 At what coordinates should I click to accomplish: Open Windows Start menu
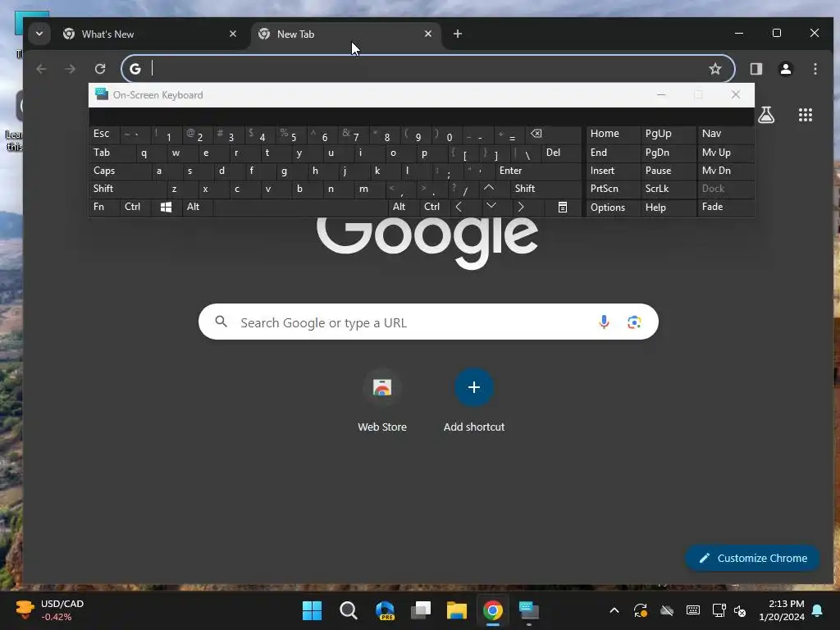click(x=312, y=610)
